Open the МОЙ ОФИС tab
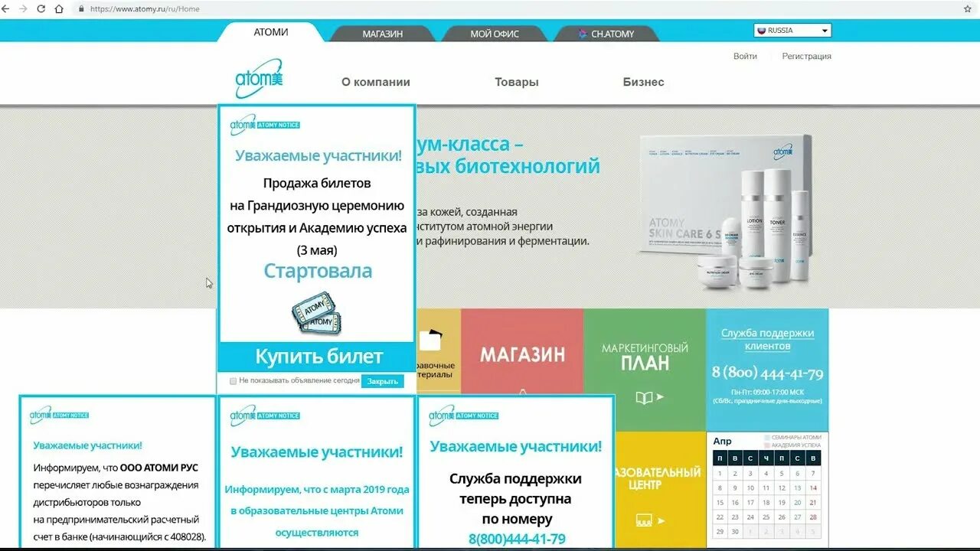 [495, 34]
